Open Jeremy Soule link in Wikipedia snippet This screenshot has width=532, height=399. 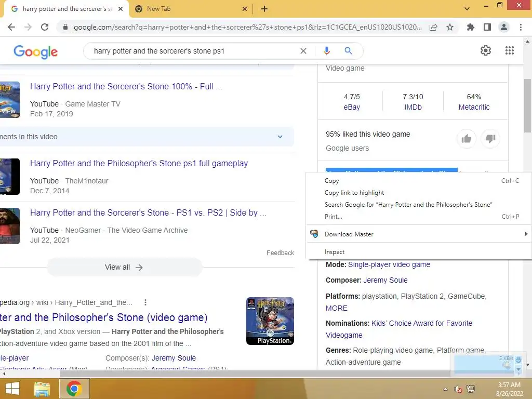[x=174, y=358]
